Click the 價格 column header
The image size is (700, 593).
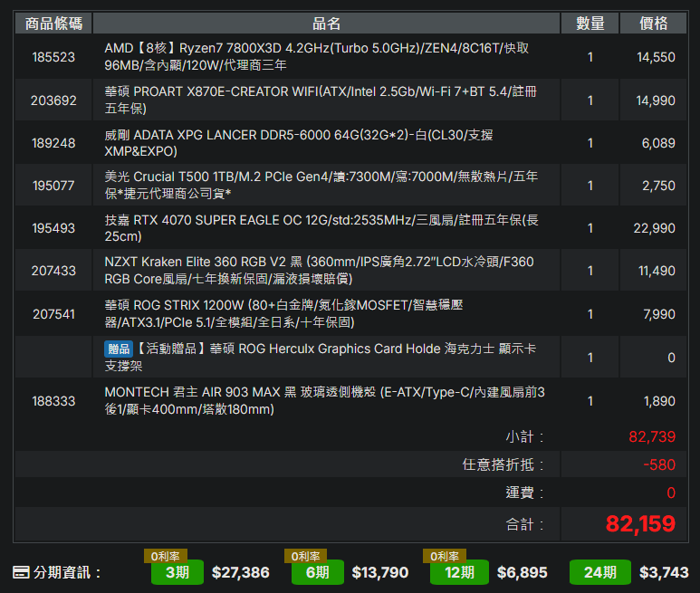(654, 24)
